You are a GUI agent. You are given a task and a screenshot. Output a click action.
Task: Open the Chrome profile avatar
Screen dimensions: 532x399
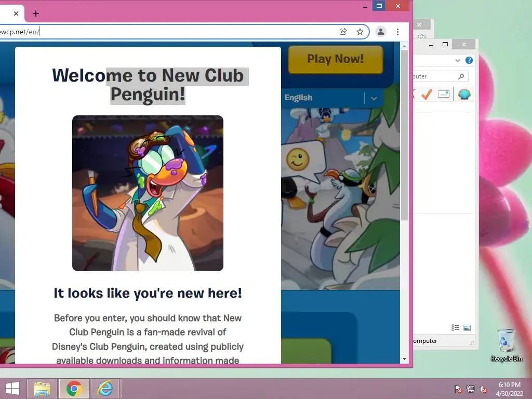pos(381,32)
